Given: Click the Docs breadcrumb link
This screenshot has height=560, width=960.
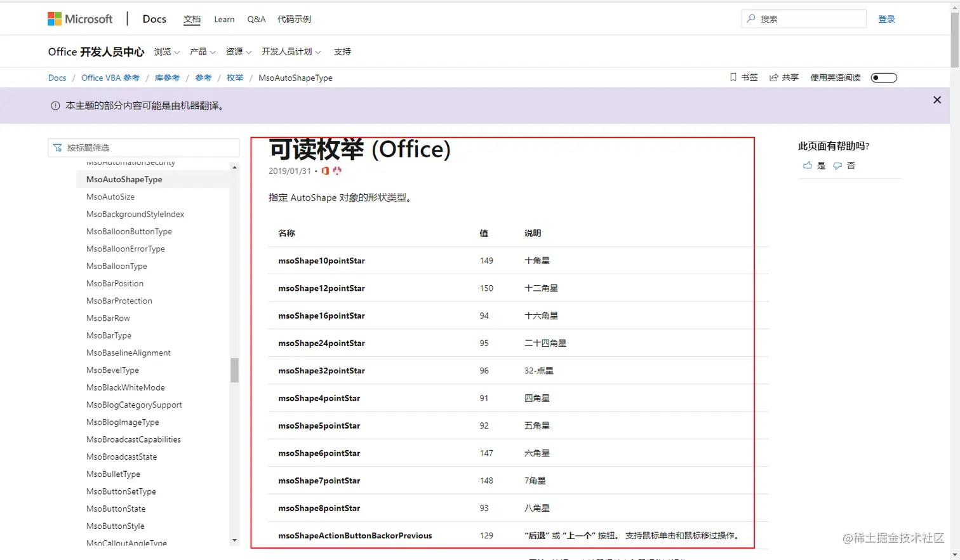Looking at the screenshot, I should pyautogui.click(x=57, y=77).
